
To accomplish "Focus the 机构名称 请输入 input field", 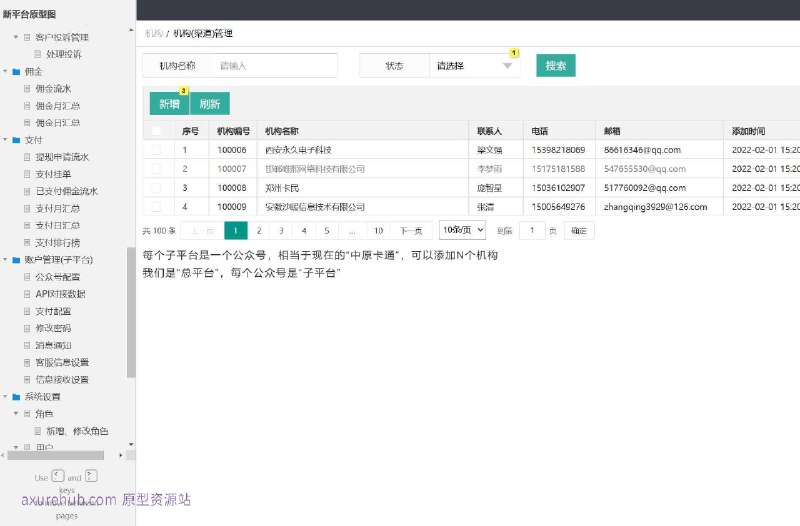I will [274, 66].
